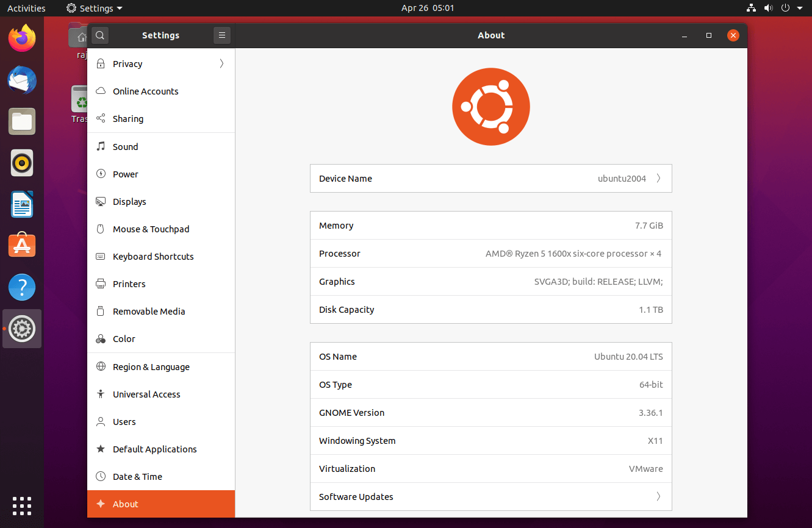Show Applications grid in the dock
Viewport: 812px width, 528px height.
[x=22, y=506]
